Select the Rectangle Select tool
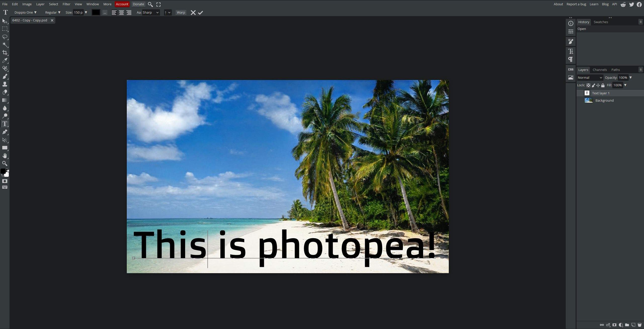This screenshot has width=644, height=329. (x=5, y=29)
